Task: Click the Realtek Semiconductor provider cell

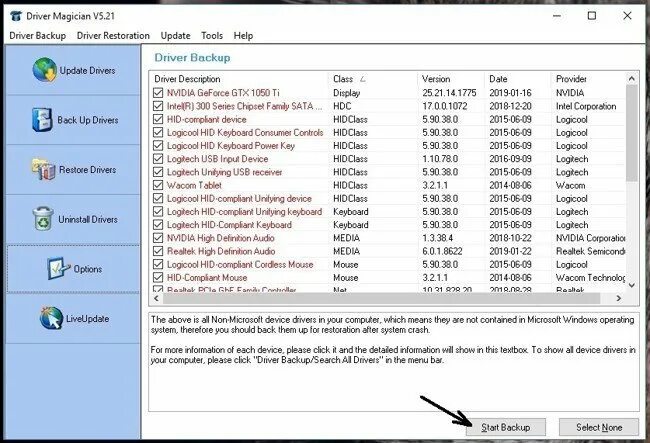Action: [591, 251]
